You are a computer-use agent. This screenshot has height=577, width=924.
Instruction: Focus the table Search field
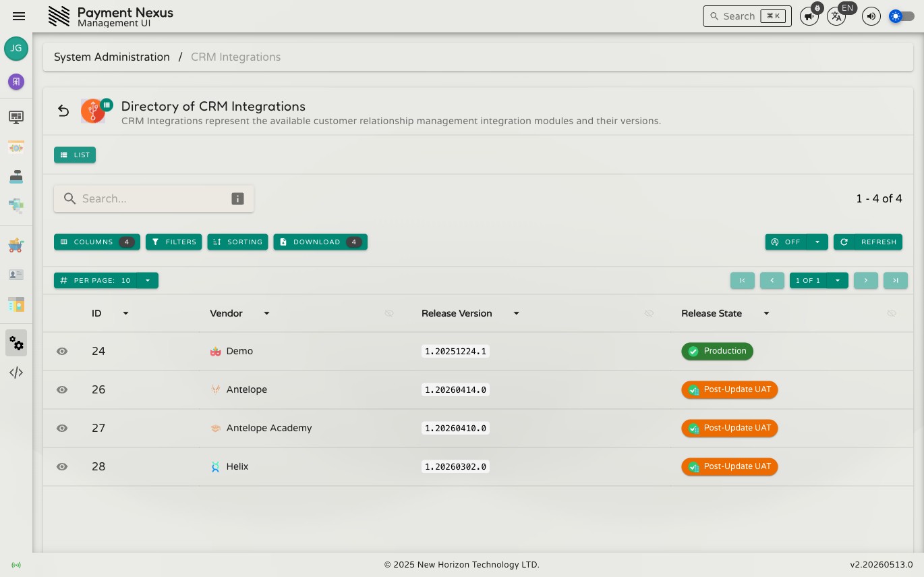tap(154, 198)
